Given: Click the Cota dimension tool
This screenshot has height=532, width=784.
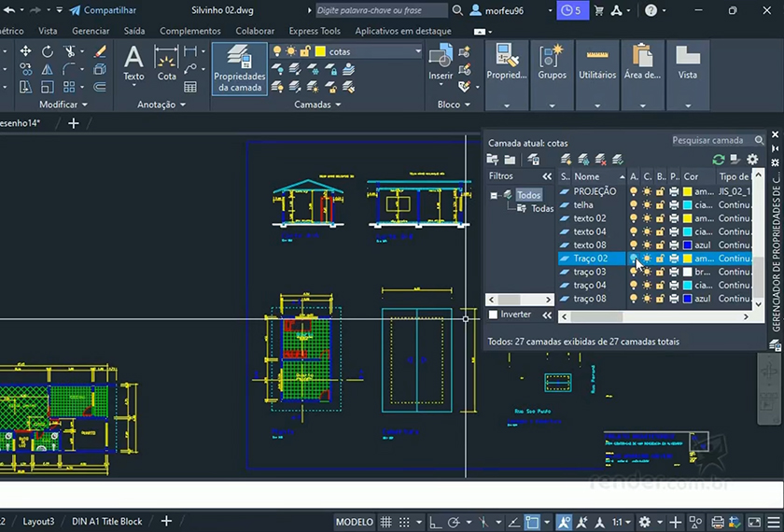Looking at the screenshot, I should coord(167,63).
